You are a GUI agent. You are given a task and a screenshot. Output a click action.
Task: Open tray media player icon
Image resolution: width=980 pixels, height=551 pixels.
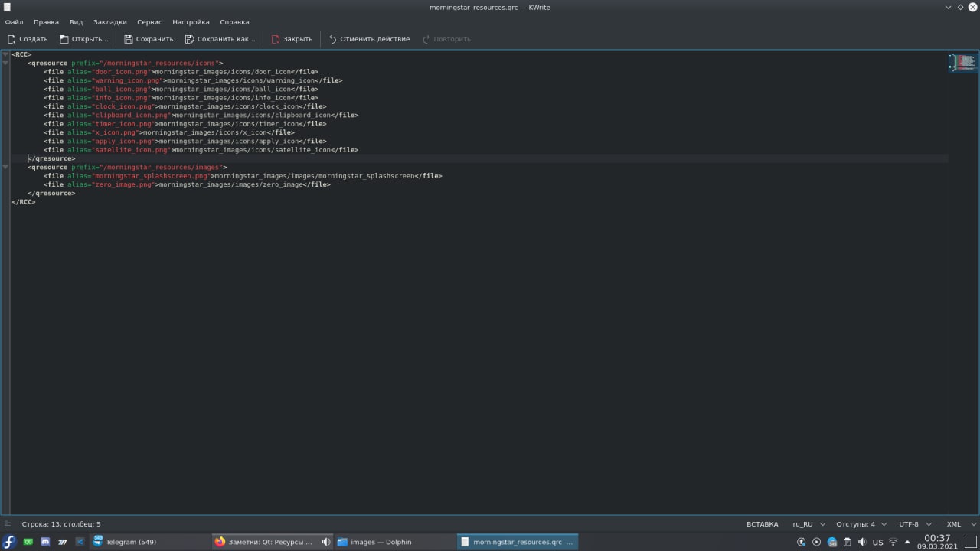click(x=816, y=542)
